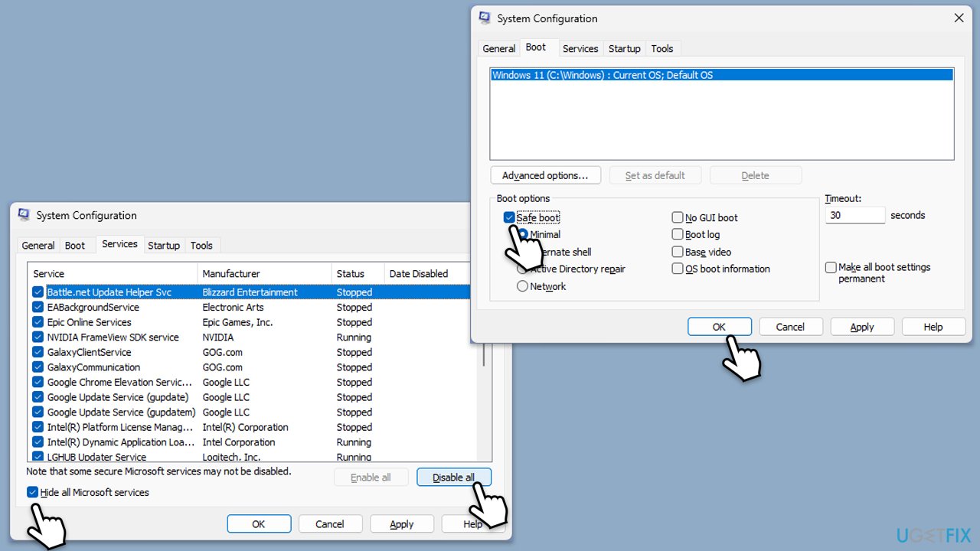Click the Timeout seconds input field
Screen dimensions: 980x551
tap(854, 216)
